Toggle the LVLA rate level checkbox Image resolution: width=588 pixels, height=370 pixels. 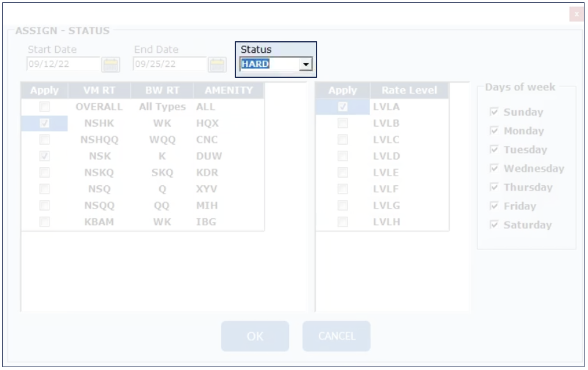pyautogui.click(x=343, y=107)
